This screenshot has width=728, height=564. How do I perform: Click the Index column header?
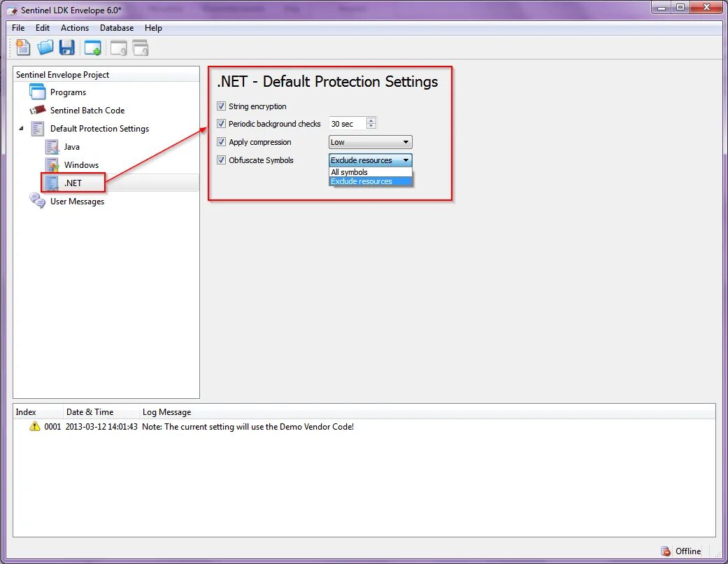(x=38, y=411)
